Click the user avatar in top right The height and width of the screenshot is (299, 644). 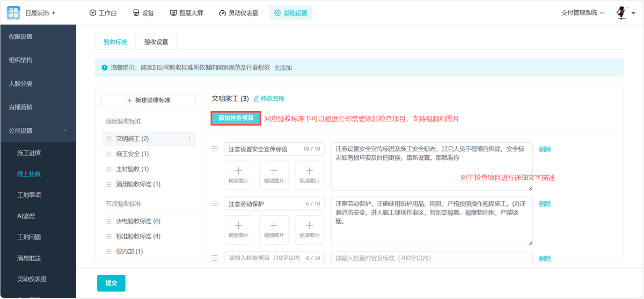(x=621, y=13)
